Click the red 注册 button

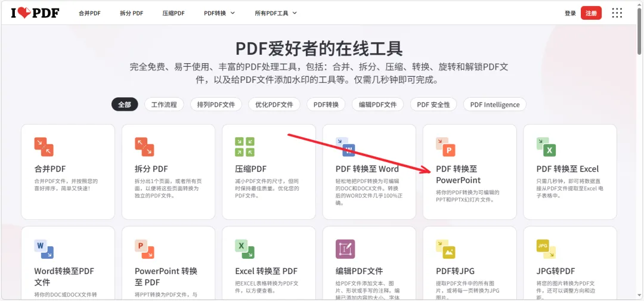(x=591, y=13)
